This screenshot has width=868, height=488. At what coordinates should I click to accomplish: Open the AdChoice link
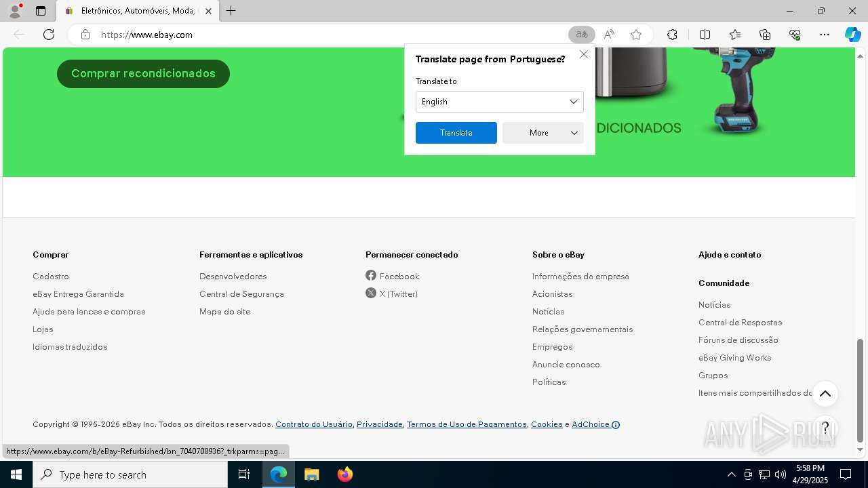pos(595,424)
